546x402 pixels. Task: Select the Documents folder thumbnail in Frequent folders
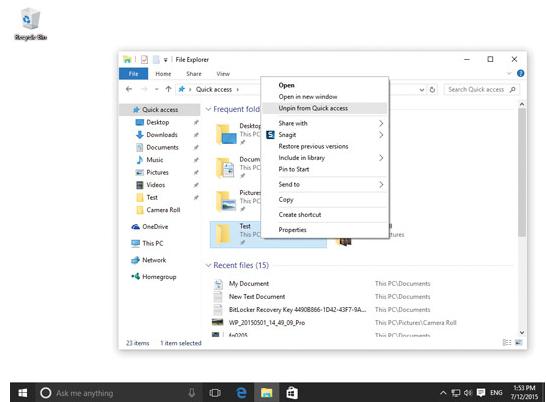click(x=225, y=168)
